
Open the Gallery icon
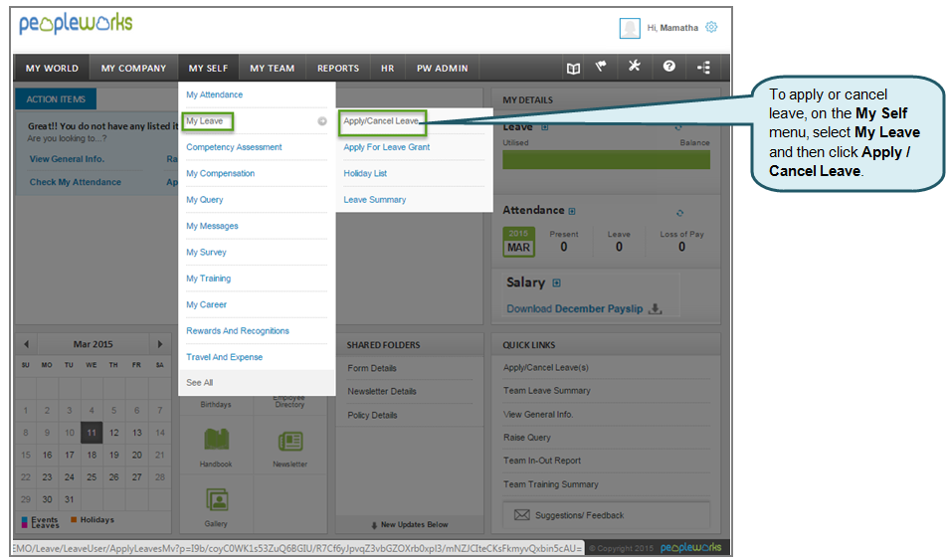coord(217,500)
